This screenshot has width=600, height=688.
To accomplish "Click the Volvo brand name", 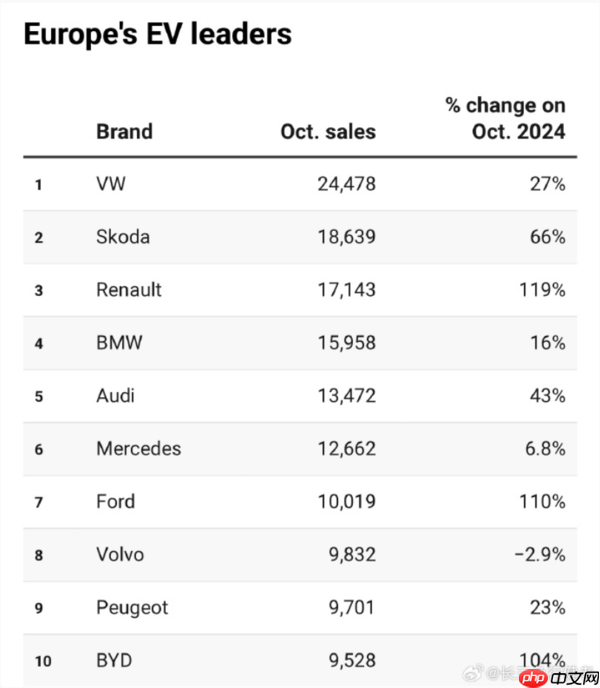I will coord(120,555).
